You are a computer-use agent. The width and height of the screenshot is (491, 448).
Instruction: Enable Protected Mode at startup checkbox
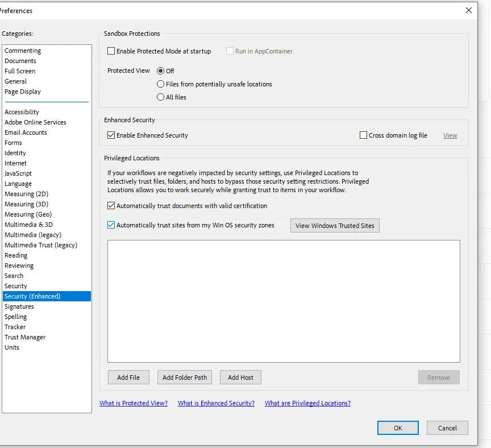111,51
